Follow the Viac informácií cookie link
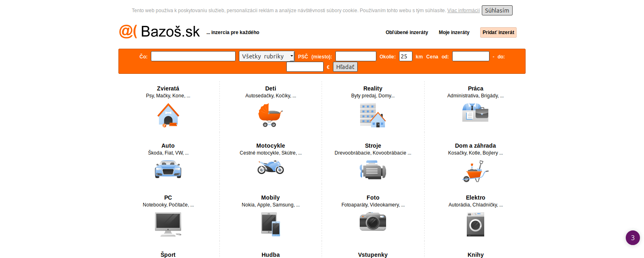 click(x=464, y=11)
